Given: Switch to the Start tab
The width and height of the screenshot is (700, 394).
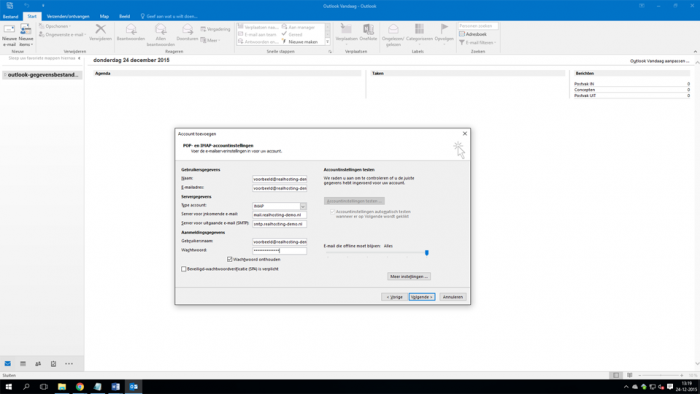Looking at the screenshot, I should click(32, 17).
